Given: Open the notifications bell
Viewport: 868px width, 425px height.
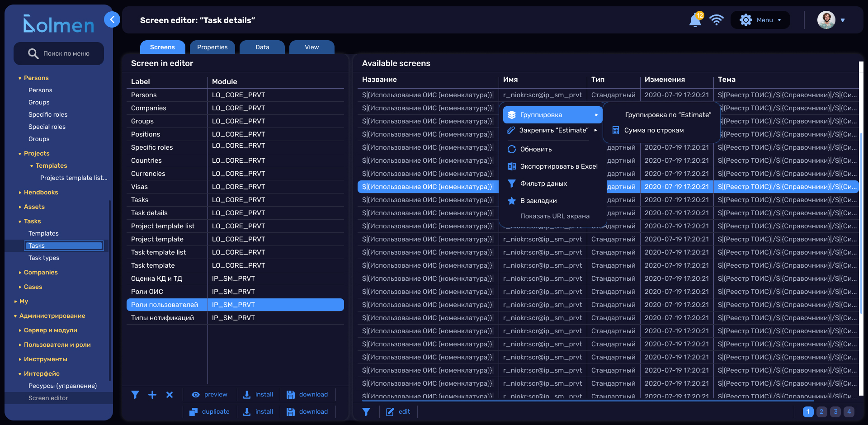Looking at the screenshot, I should tap(695, 20).
